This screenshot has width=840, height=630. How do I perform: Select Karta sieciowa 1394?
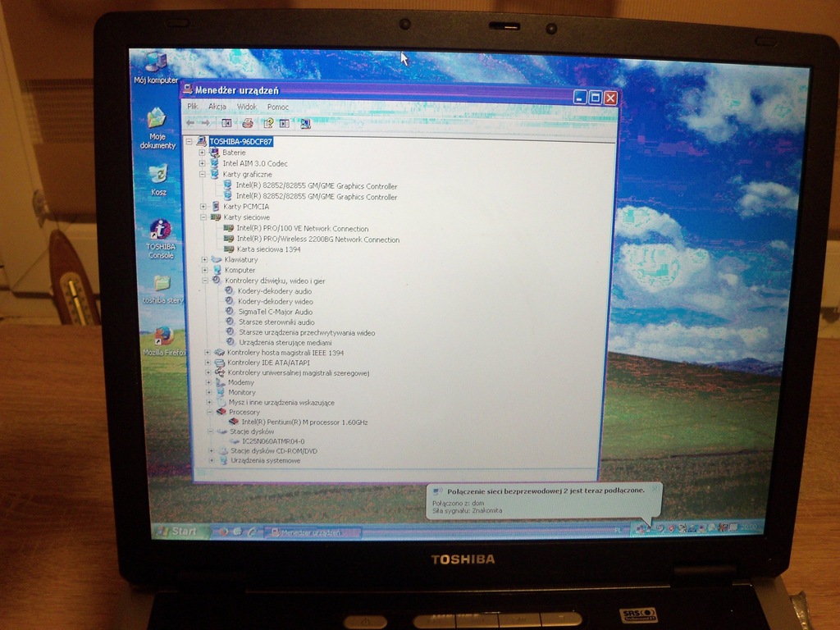268,249
